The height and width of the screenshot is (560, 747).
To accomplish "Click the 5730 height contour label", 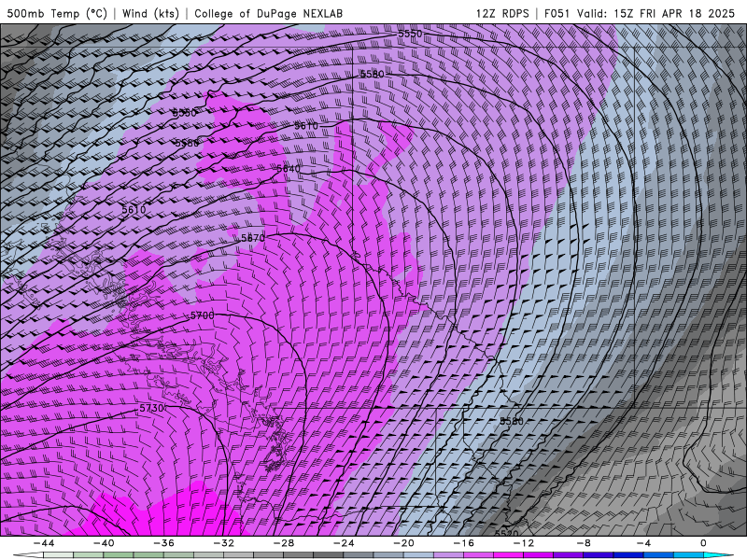I will coord(152,409).
